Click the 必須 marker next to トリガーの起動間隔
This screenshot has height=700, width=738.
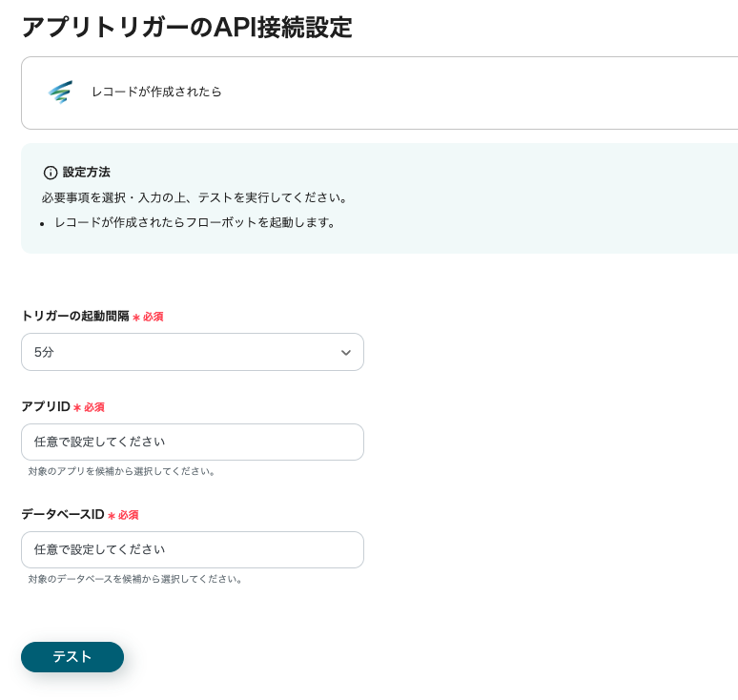point(153,317)
